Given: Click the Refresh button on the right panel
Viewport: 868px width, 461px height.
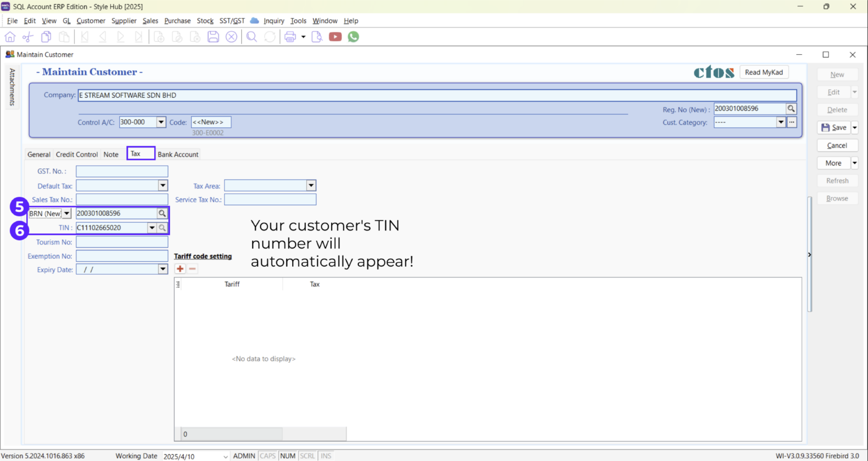Looking at the screenshot, I should 837,180.
